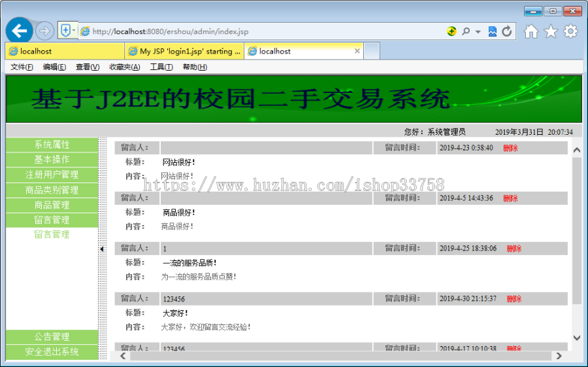The image size is (588, 367).
Task: Click the browser Back arrow button
Action: [x=19, y=31]
